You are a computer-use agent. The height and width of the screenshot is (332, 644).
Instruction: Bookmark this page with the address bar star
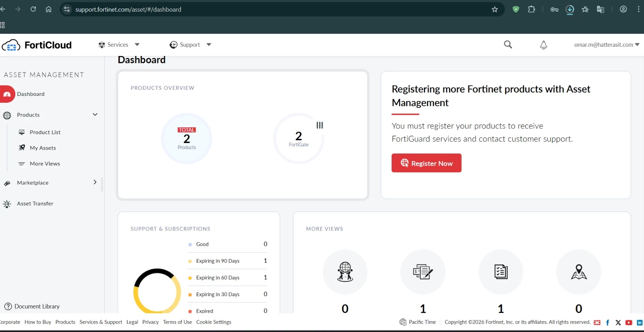[x=495, y=9]
